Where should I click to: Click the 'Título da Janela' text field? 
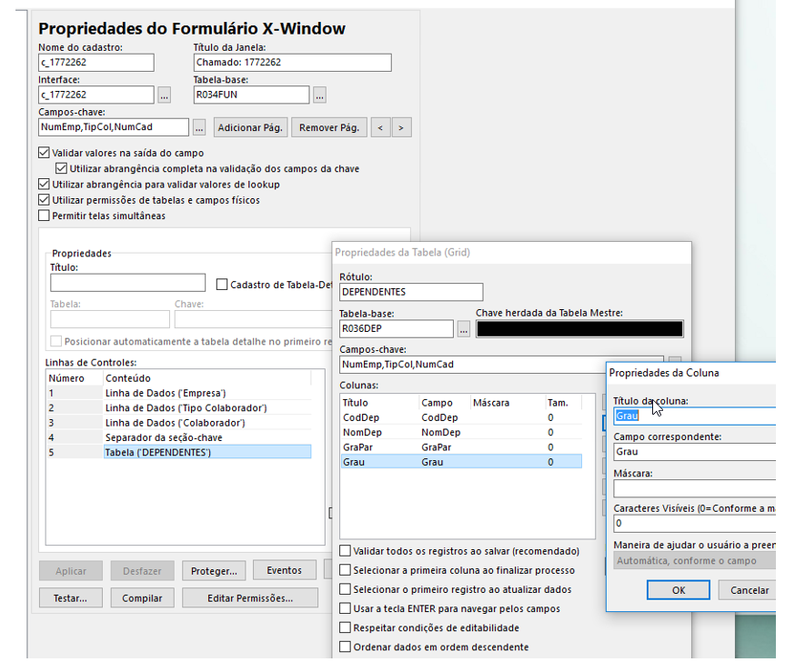[x=292, y=63]
